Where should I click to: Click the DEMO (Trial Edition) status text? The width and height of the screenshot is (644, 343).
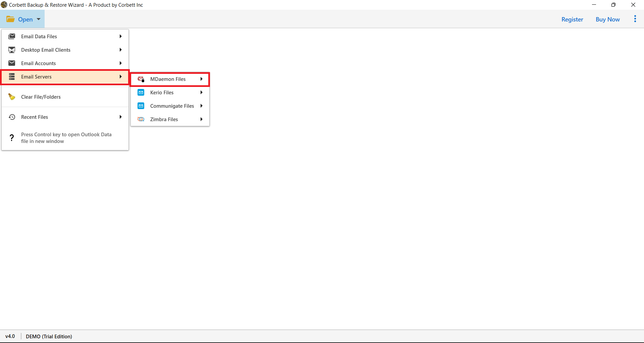(x=49, y=336)
